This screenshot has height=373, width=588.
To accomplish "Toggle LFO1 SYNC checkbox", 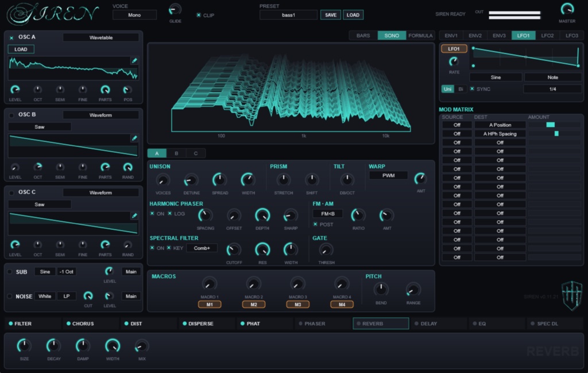I will [472, 89].
